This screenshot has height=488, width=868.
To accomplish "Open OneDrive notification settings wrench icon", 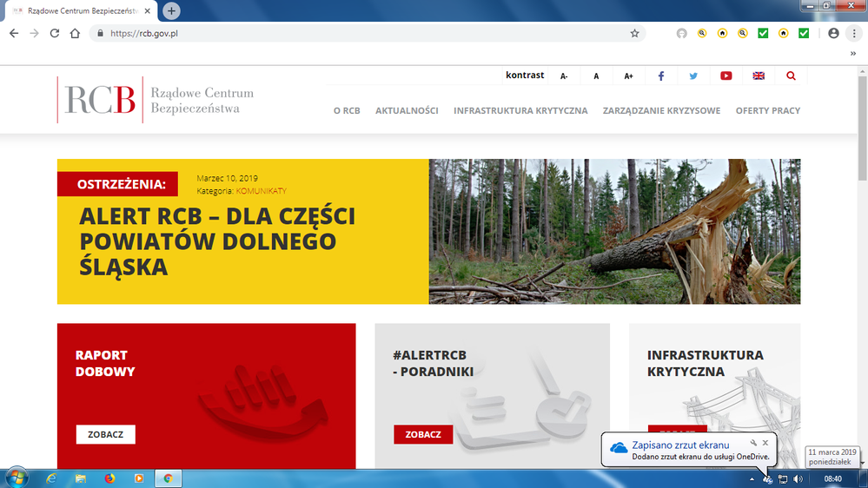I will 753,443.
